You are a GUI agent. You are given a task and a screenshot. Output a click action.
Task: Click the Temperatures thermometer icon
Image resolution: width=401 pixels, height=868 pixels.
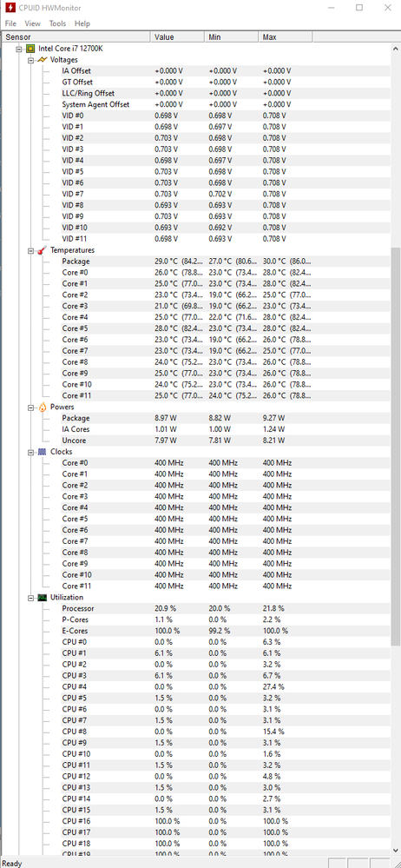42,250
